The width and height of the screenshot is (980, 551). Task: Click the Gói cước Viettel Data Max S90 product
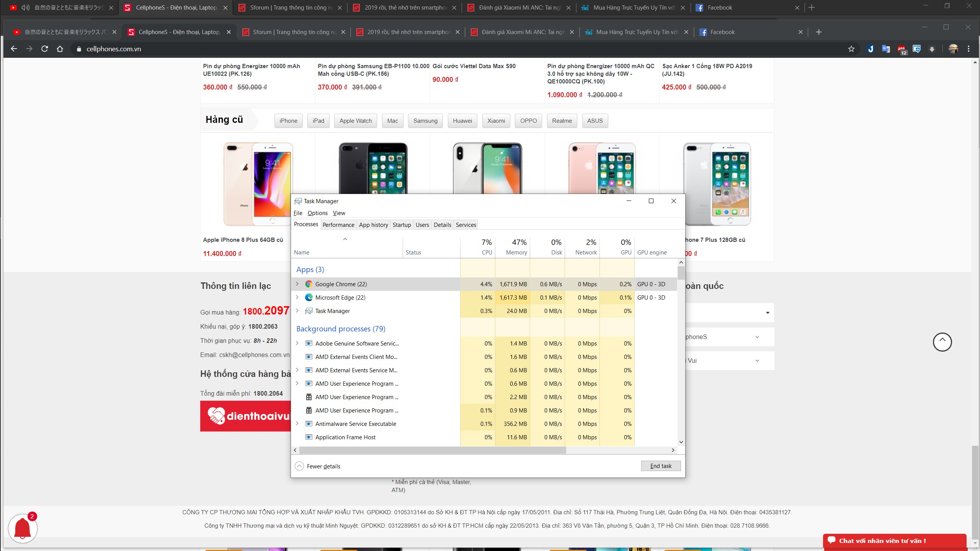tap(474, 66)
